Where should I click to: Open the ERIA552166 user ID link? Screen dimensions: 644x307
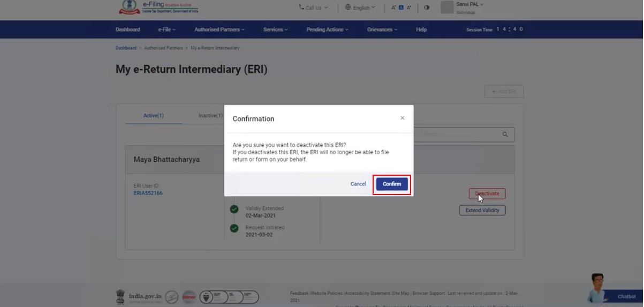tap(148, 193)
